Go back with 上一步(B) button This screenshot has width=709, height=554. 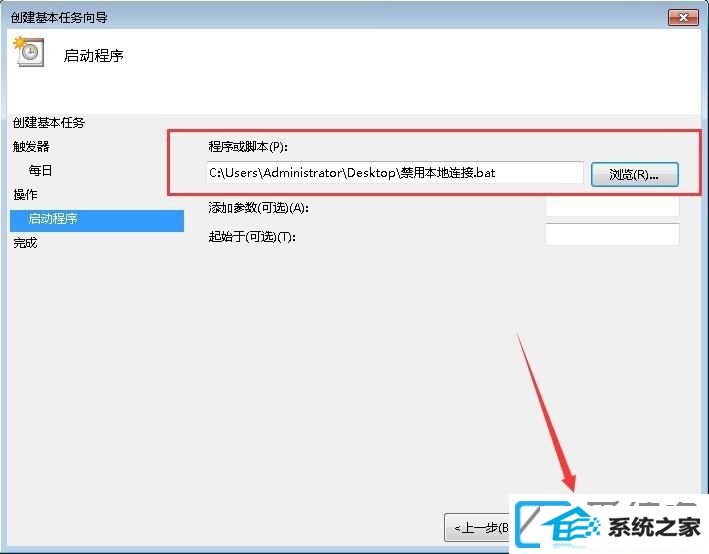pos(478,527)
